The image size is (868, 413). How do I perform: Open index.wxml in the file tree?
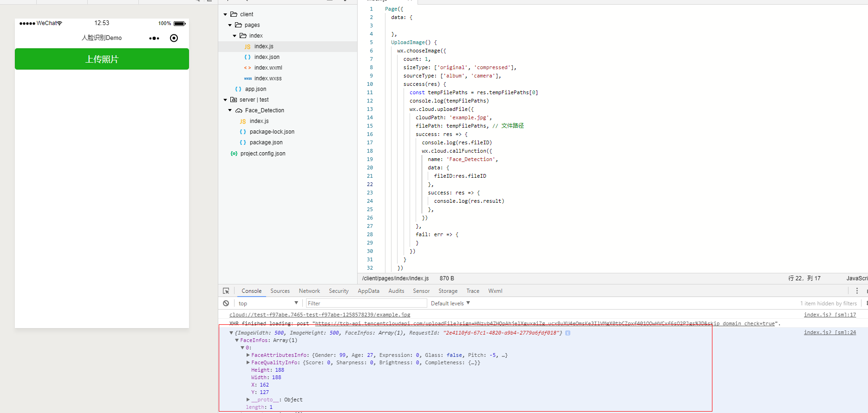coord(268,68)
